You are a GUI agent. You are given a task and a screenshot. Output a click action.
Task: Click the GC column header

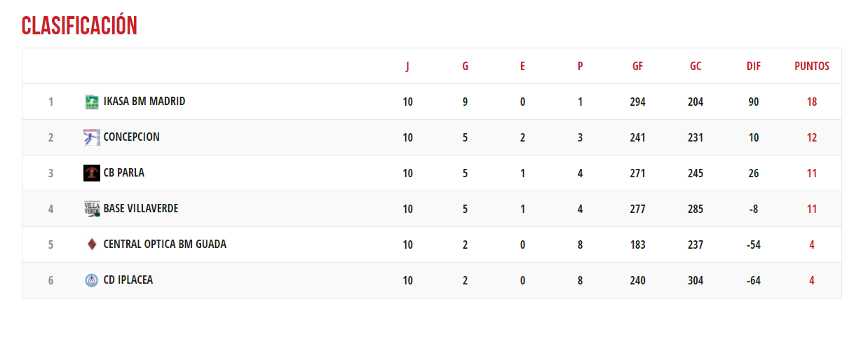[x=696, y=67]
